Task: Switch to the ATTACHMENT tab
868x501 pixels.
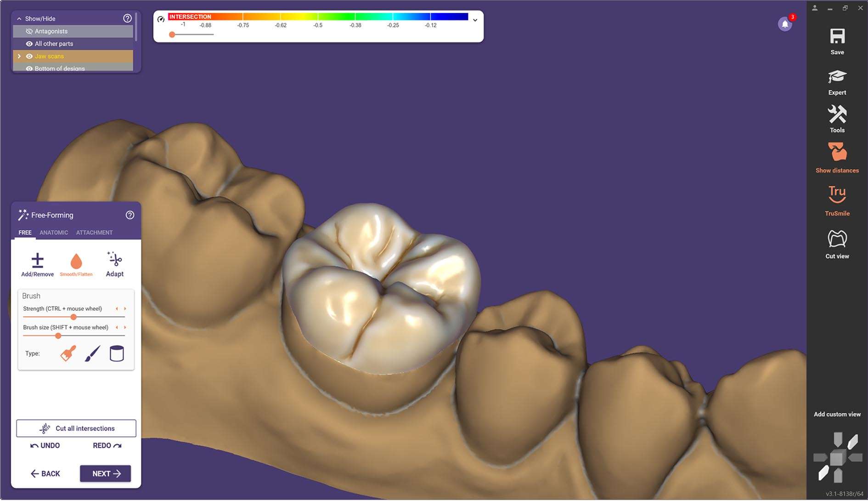Action: coord(94,233)
